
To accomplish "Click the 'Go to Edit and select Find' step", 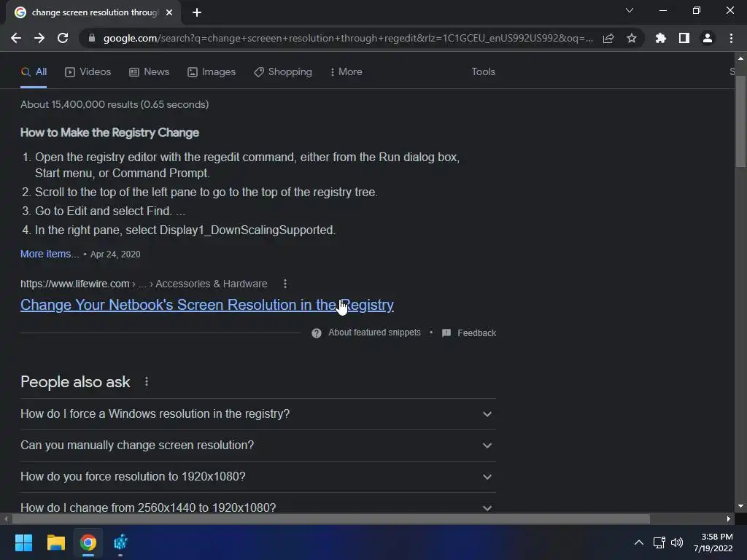I will pos(110,211).
